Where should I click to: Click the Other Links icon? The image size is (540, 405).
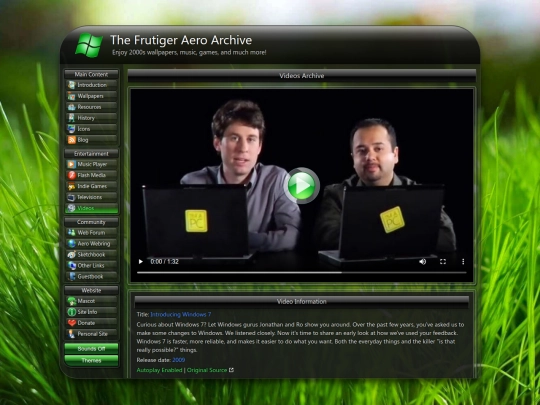(71, 266)
